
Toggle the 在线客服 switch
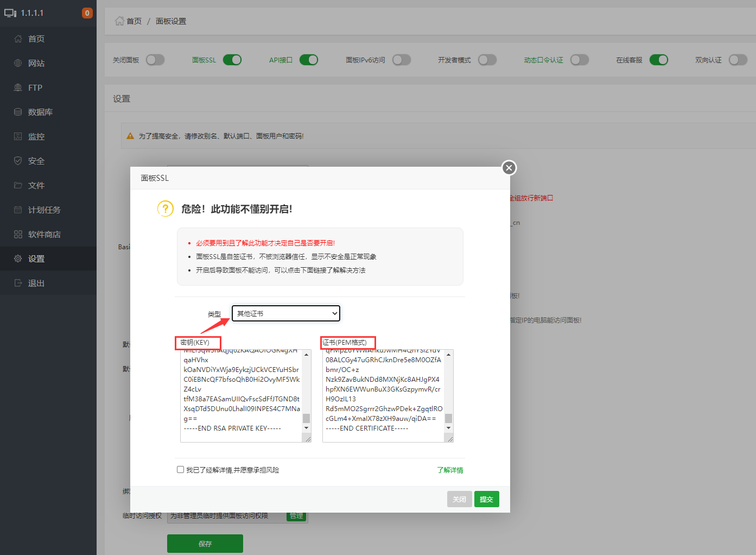(x=659, y=60)
